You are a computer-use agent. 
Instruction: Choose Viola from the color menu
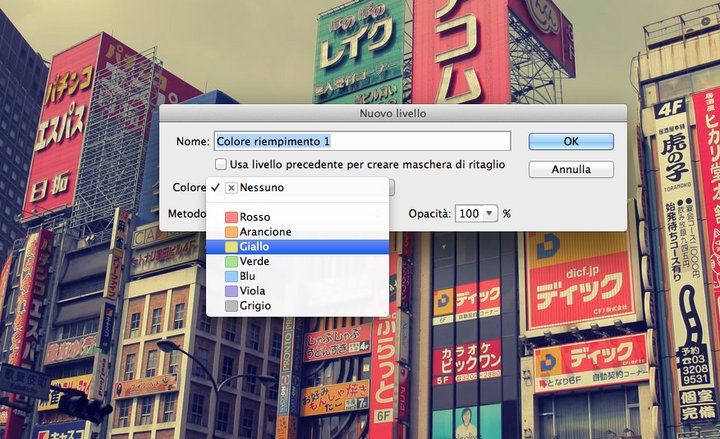pyautogui.click(x=298, y=291)
